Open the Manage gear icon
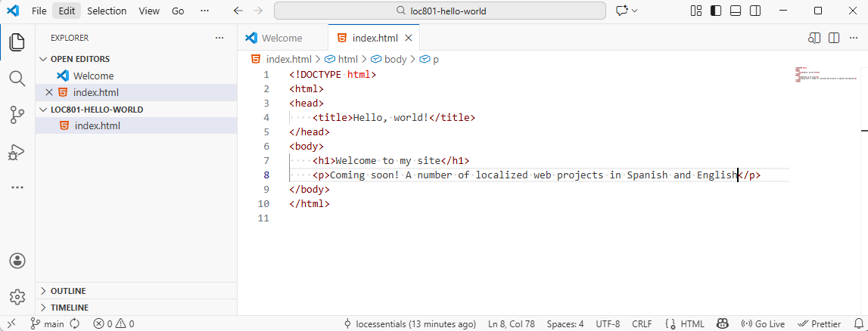This screenshot has height=331, width=868. pos(17,297)
